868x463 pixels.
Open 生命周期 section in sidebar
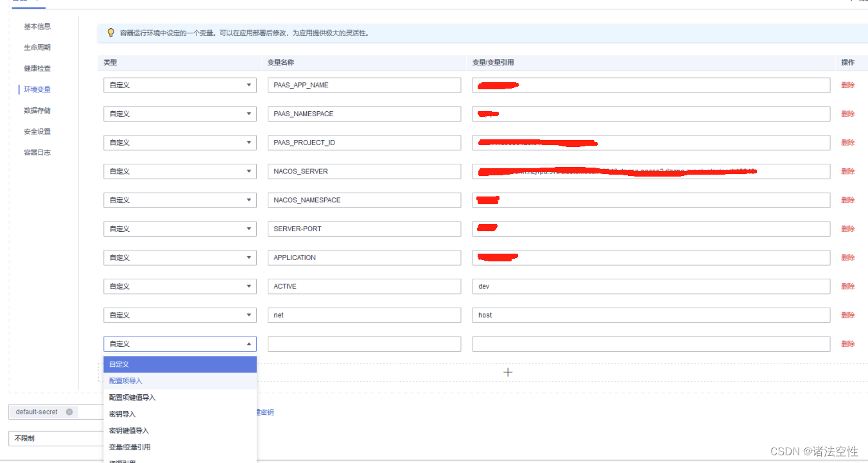tap(37, 48)
